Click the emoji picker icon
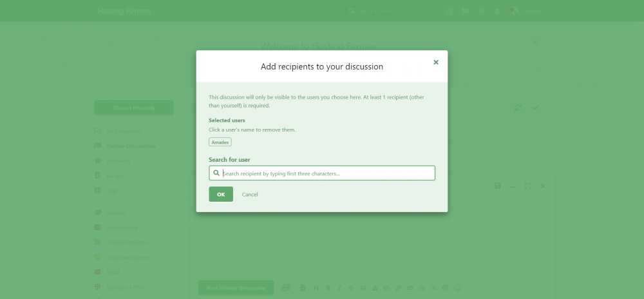The image size is (644, 299). click(x=457, y=287)
